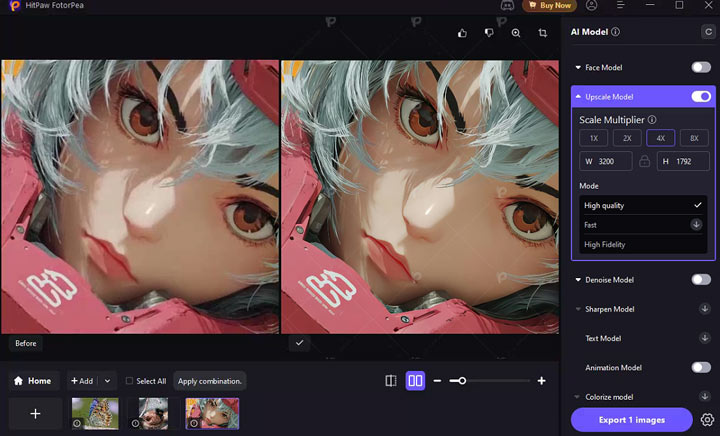The image size is (720, 436).
Task: Click the Animation Model label
Action: pos(613,368)
